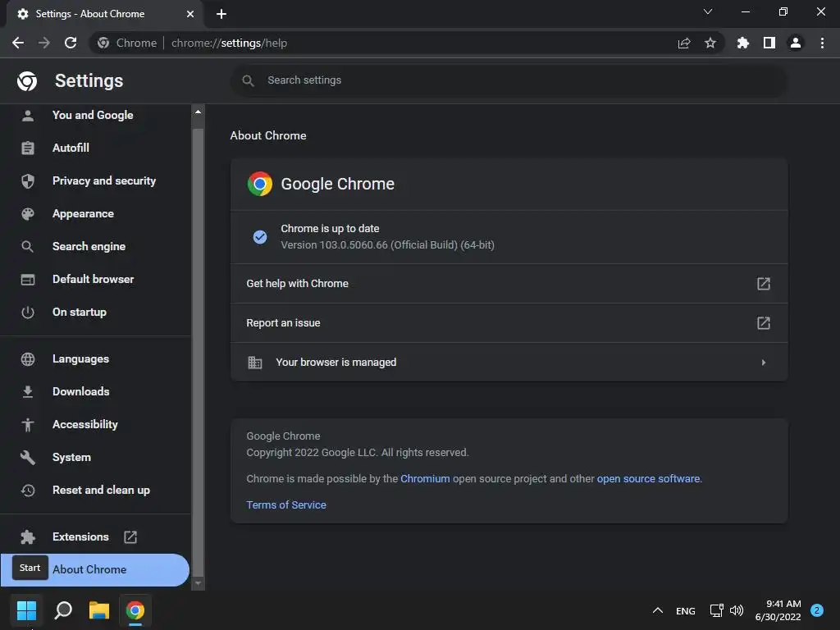Screen dimensions: 840x630
Task: Click the Downloads arrow icon
Action: pyautogui.click(x=28, y=391)
